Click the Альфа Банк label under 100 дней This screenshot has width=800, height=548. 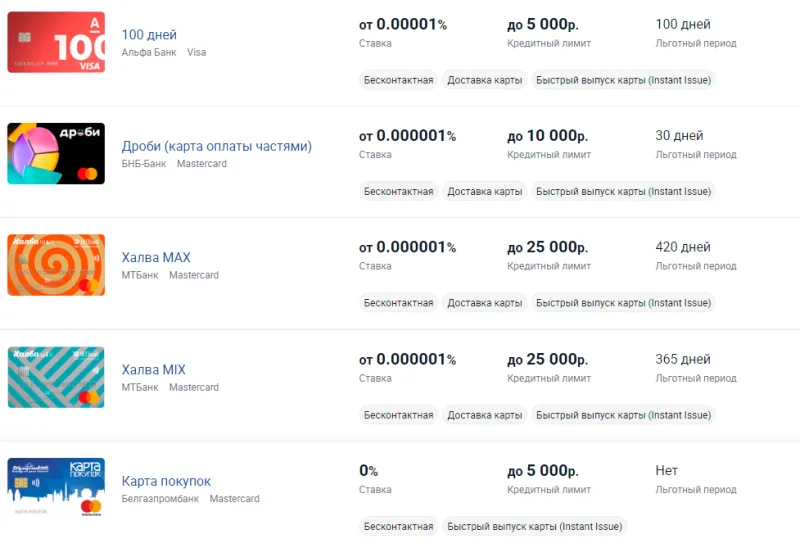(x=149, y=53)
